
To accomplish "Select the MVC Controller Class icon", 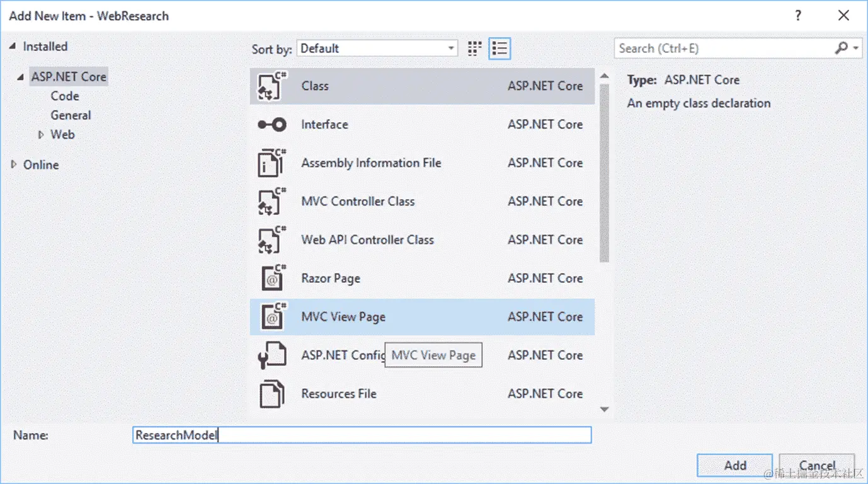I will tap(273, 201).
